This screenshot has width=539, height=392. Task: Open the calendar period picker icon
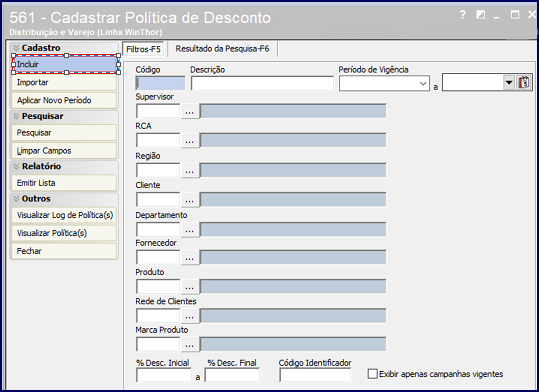tap(524, 83)
